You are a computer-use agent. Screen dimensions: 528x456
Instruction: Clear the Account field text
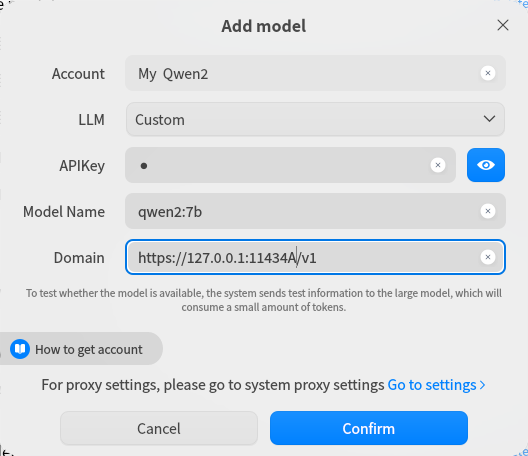coord(488,73)
